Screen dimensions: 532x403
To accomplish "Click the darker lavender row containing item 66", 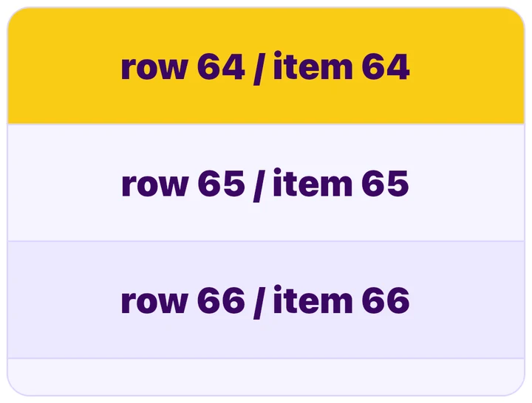I will [266, 300].
